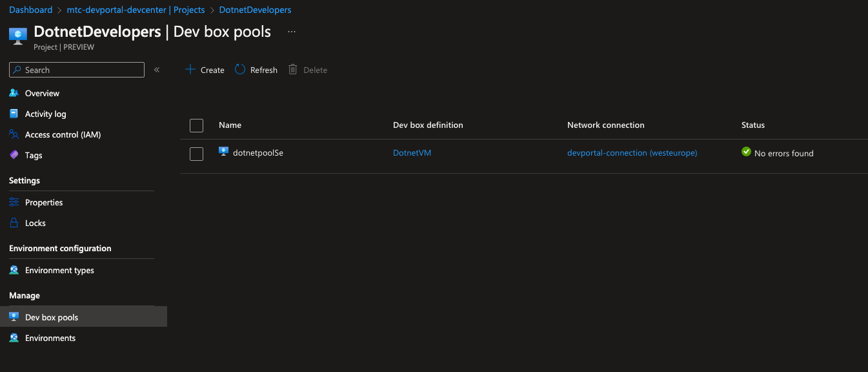Image resolution: width=868 pixels, height=372 pixels.
Task: Open the Tags section
Action: tap(34, 155)
